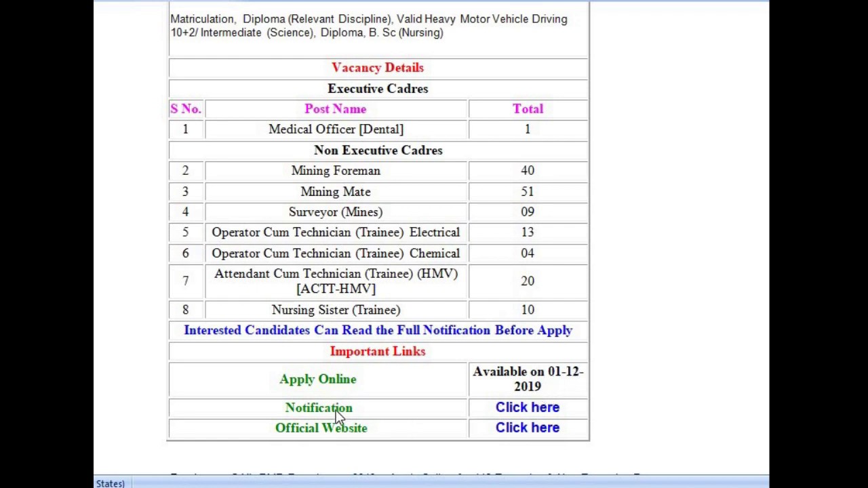This screenshot has width=868, height=488.
Task: Click total '10' for Nursing Sister
Action: (x=528, y=310)
